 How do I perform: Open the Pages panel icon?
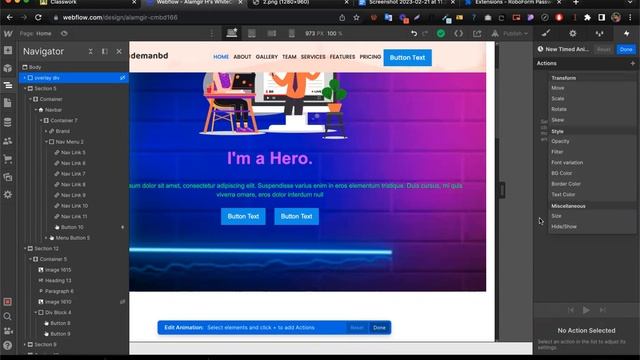[8, 103]
